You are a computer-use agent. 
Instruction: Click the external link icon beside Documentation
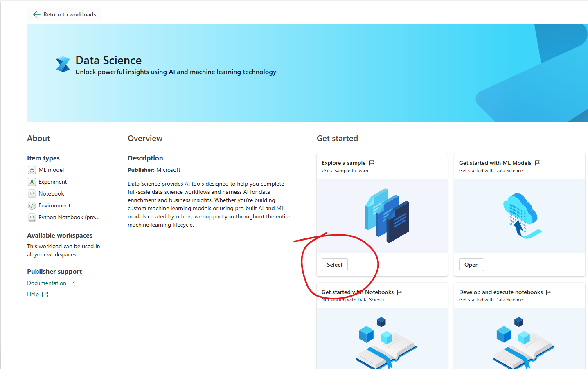pyautogui.click(x=72, y=283)
